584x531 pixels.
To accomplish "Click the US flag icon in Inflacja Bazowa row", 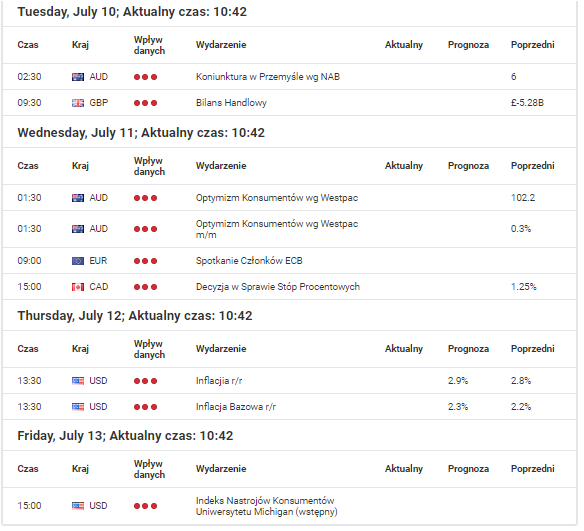I will click(x=78, y=407).
